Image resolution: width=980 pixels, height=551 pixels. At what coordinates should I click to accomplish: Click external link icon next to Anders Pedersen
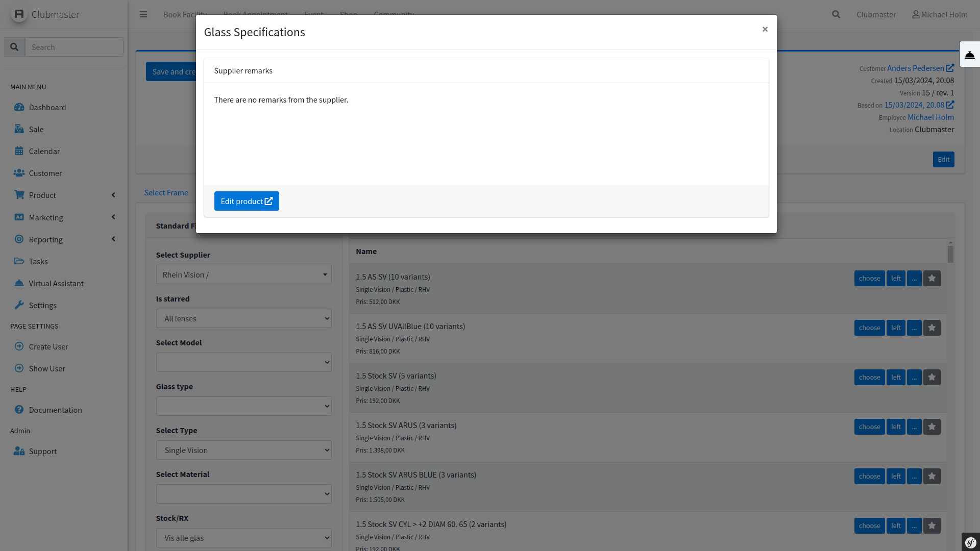tap(950, 68)
